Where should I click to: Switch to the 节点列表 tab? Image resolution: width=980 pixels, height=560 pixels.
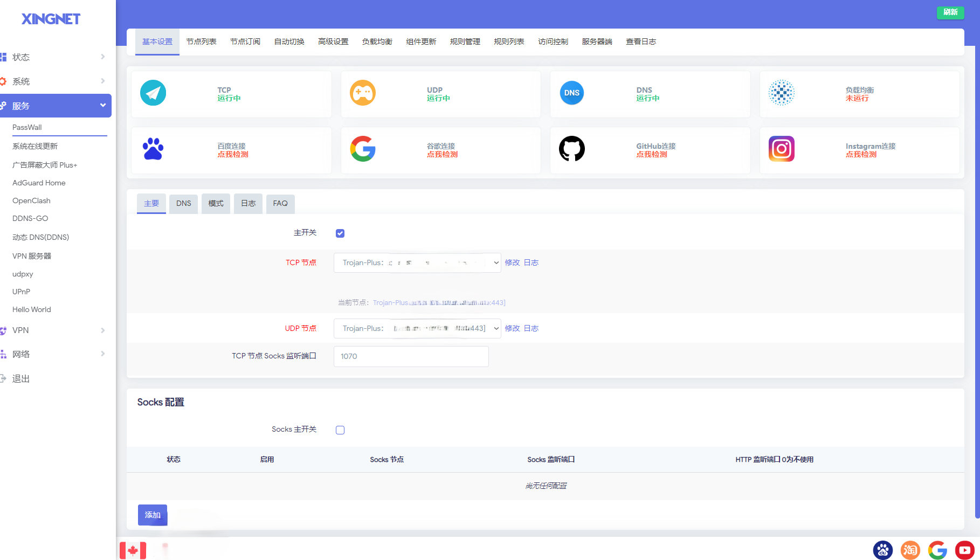coord(202,42)
